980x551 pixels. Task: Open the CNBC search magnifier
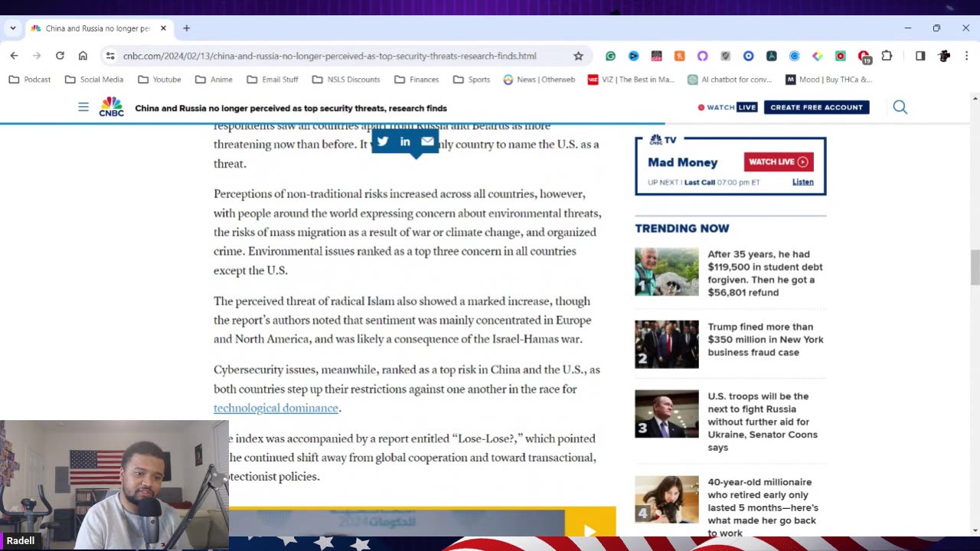tap(900, 107)
